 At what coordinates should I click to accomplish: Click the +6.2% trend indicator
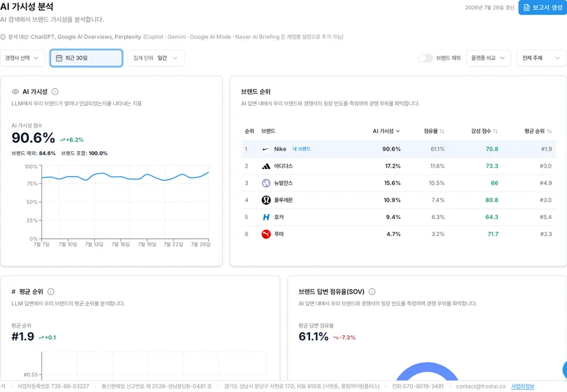click(x=72, y=140)
